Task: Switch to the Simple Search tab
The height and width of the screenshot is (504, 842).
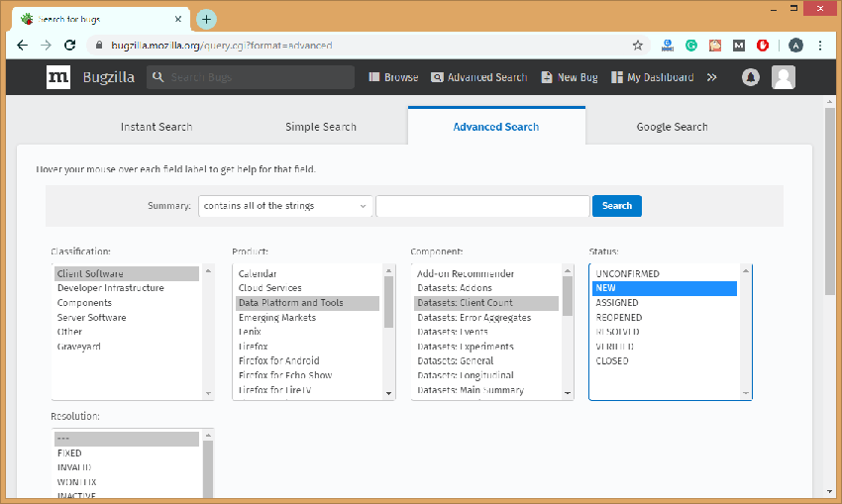Action: tap(321, 127)
